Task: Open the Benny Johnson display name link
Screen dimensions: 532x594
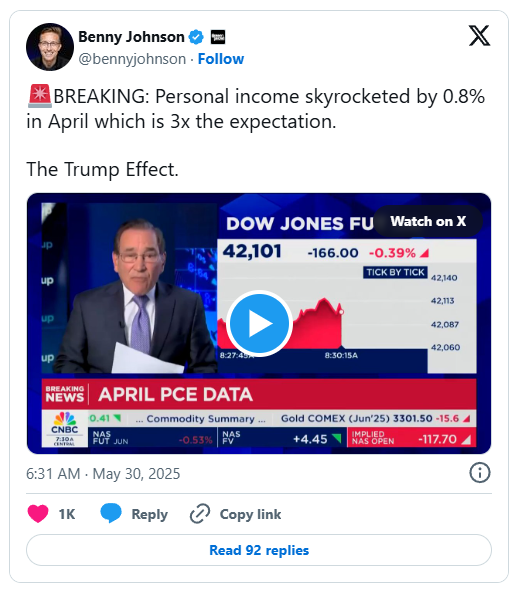Action: click(131, 37)
